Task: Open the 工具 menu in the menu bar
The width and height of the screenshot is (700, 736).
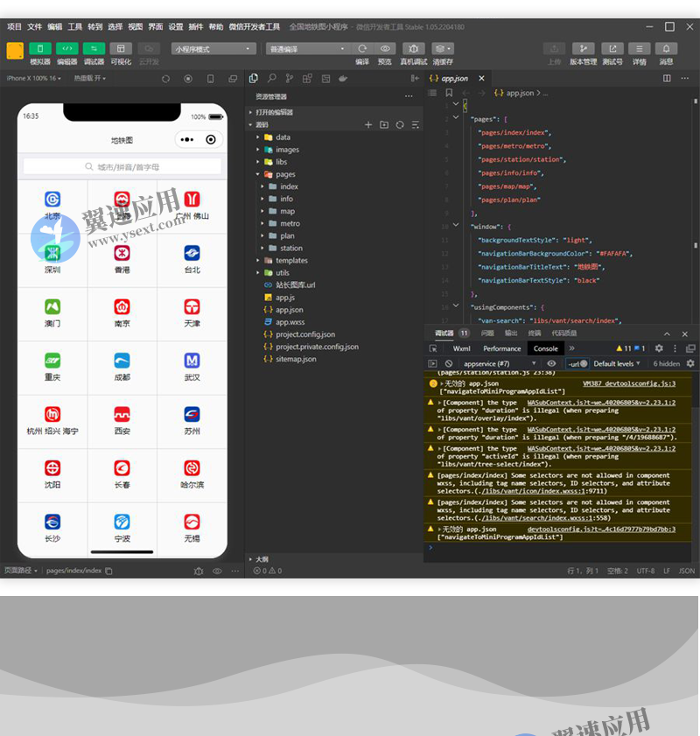Action: pyautogui.click(x=75, y=27)
